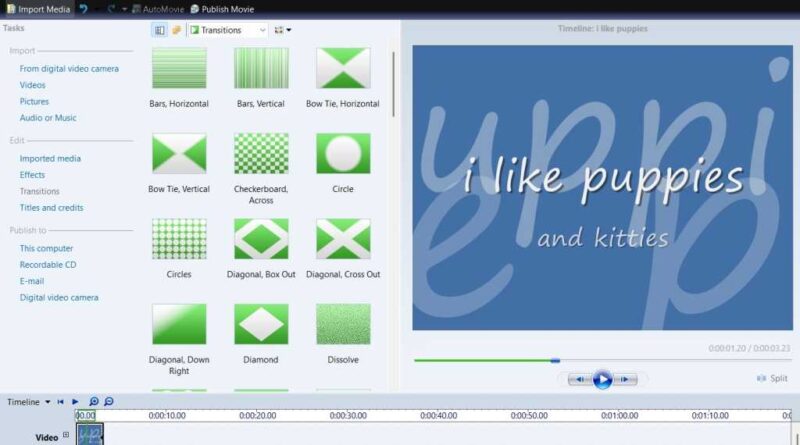Choose the Diagonal, Cross Out transition

coord(343,239)
